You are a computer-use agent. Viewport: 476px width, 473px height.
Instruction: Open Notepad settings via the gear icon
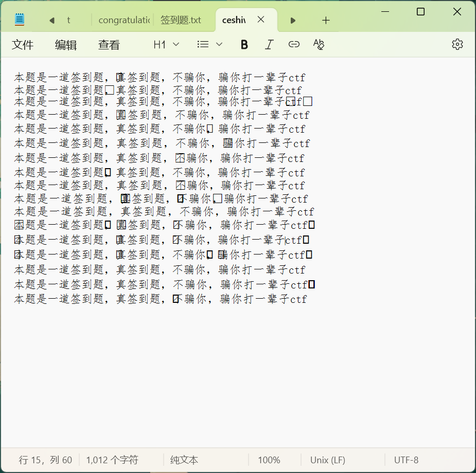[x=457, y=45]
